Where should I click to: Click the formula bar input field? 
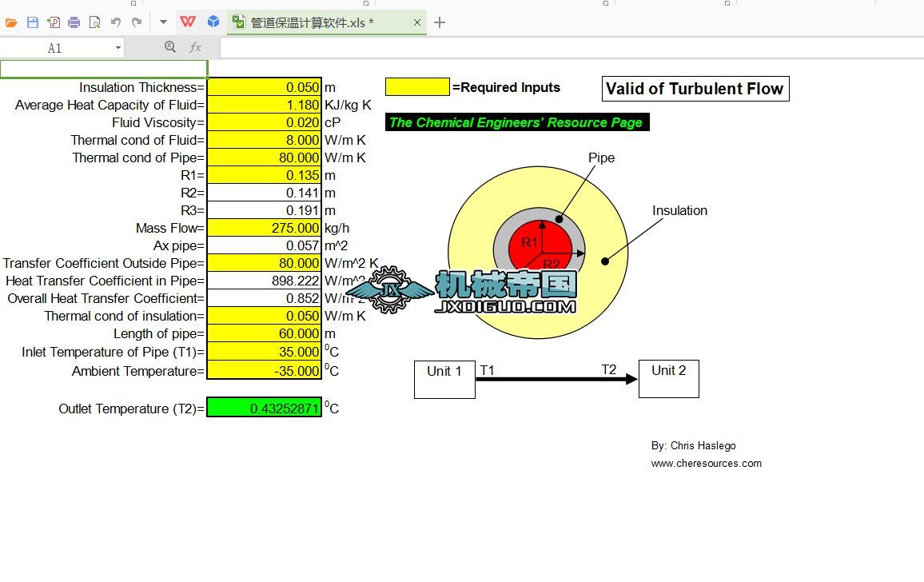560,48
